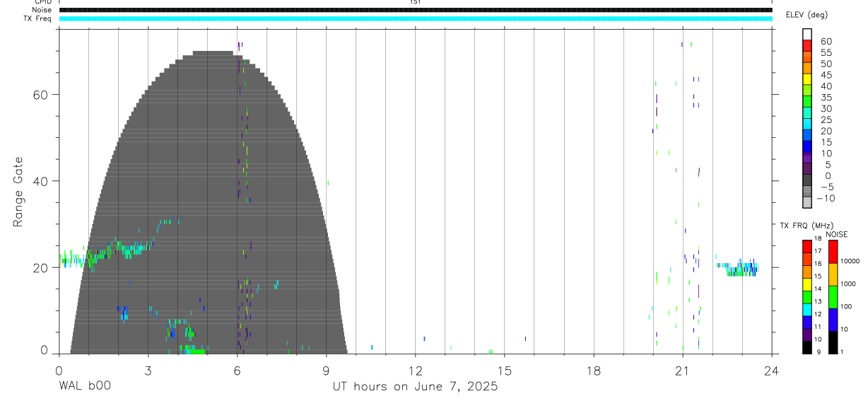This screenshot has height=401, width=868.
Task: Click the black segment of NOISE bar
Action: (833, 342)
